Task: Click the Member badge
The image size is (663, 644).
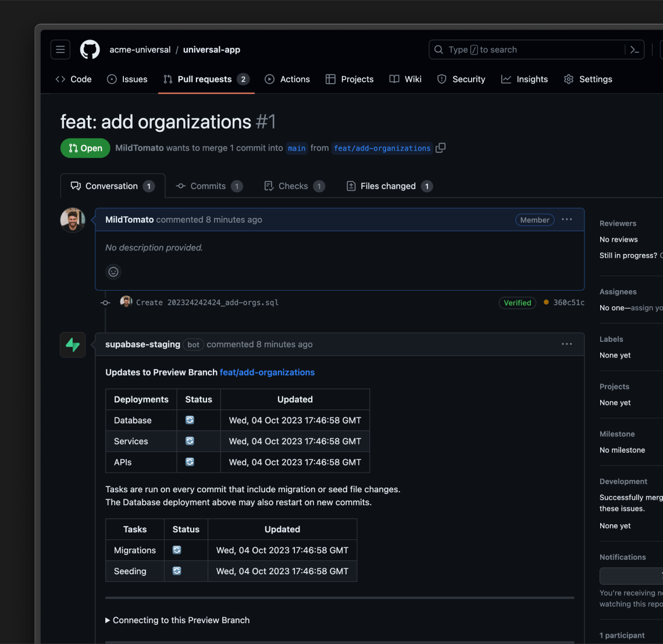Action: [x=534, y=220]
